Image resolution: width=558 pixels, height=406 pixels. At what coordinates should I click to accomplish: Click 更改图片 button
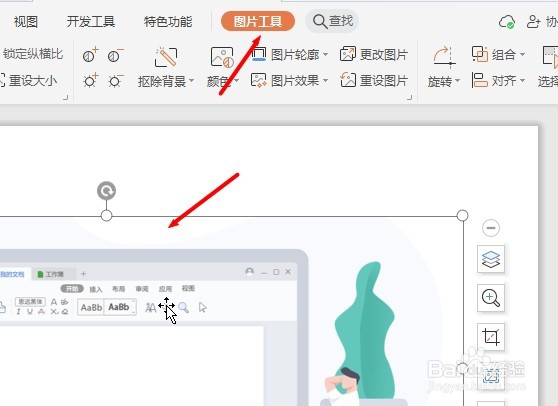(x=374, y=54)
